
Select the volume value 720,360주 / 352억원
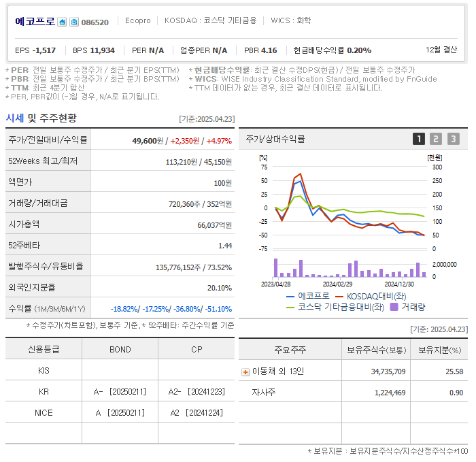200,204
